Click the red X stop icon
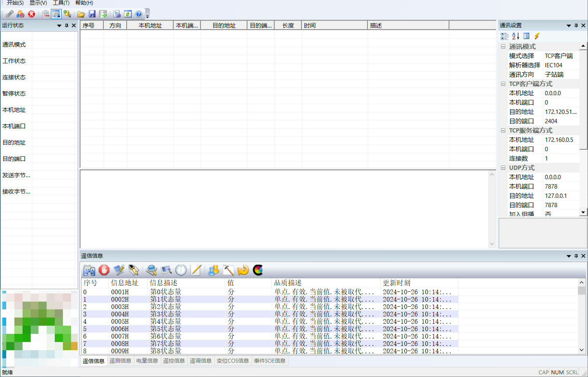The height and width of the screenshot is (377, 588). (x=31, y=14)
